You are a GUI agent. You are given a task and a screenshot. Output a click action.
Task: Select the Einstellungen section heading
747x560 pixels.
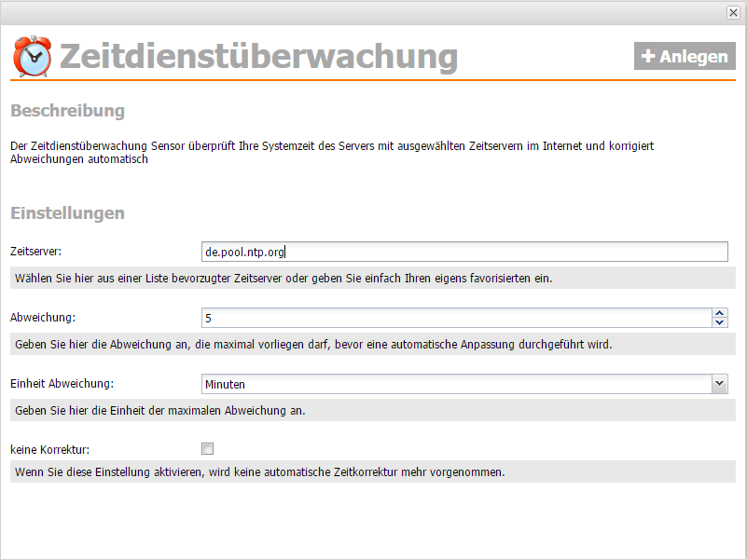(x=67, y=213)
